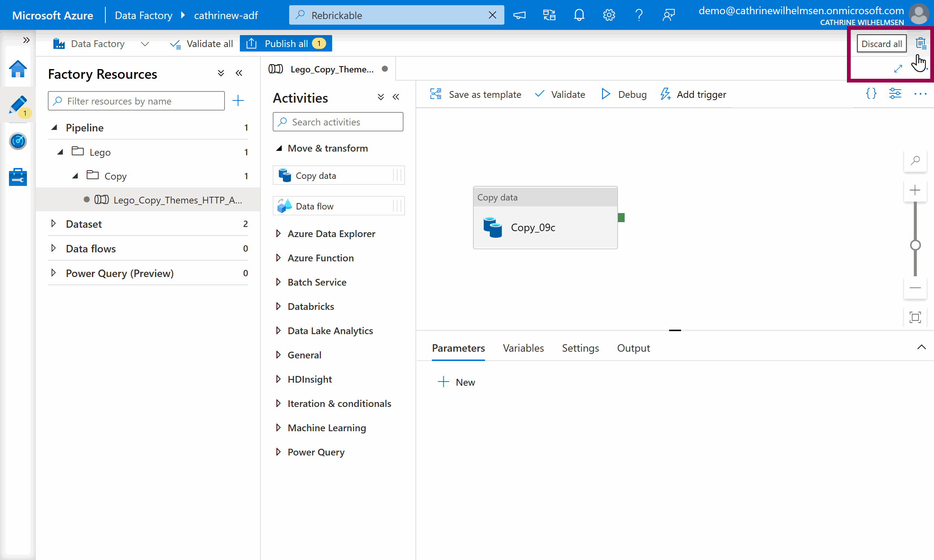Collapse the Factory Resources pane
Viewport: 934px width, 560px height.
pos(239,73)
